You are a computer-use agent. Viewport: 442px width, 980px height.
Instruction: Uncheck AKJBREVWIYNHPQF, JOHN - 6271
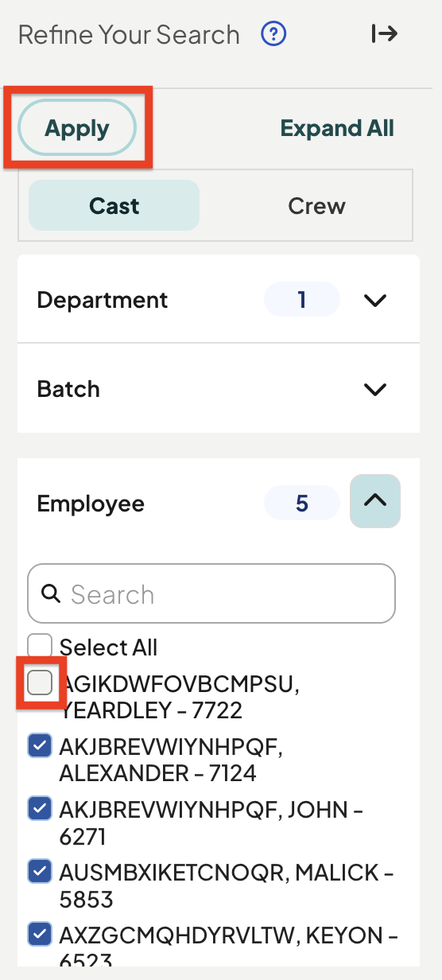40,809
